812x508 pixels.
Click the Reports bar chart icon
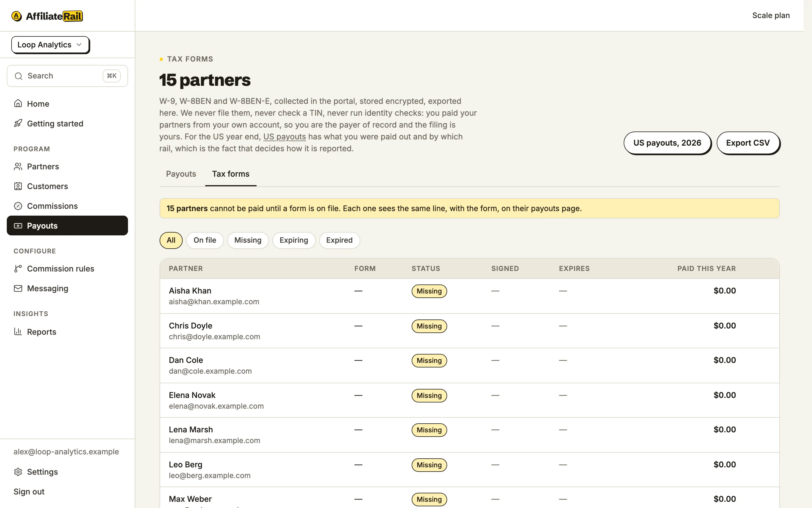click(x=18, y=332)
